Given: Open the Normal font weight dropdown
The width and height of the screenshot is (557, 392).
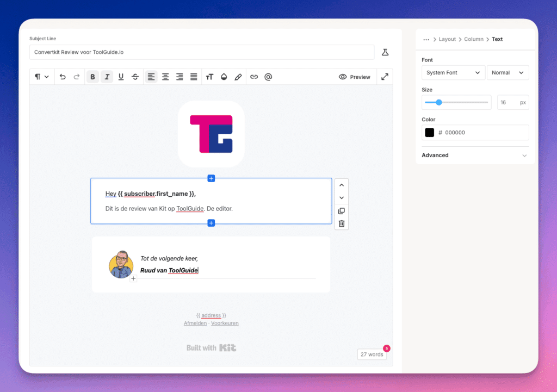Looking at the screenshot, I should [x=508, y=72].
